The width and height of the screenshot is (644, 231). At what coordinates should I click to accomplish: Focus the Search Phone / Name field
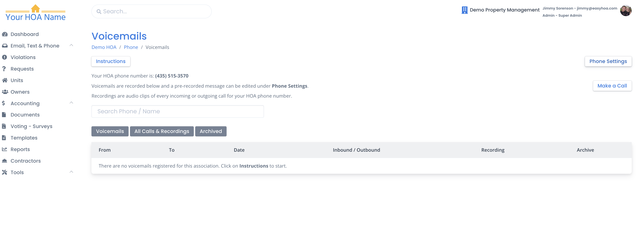[x=177, y=112]
